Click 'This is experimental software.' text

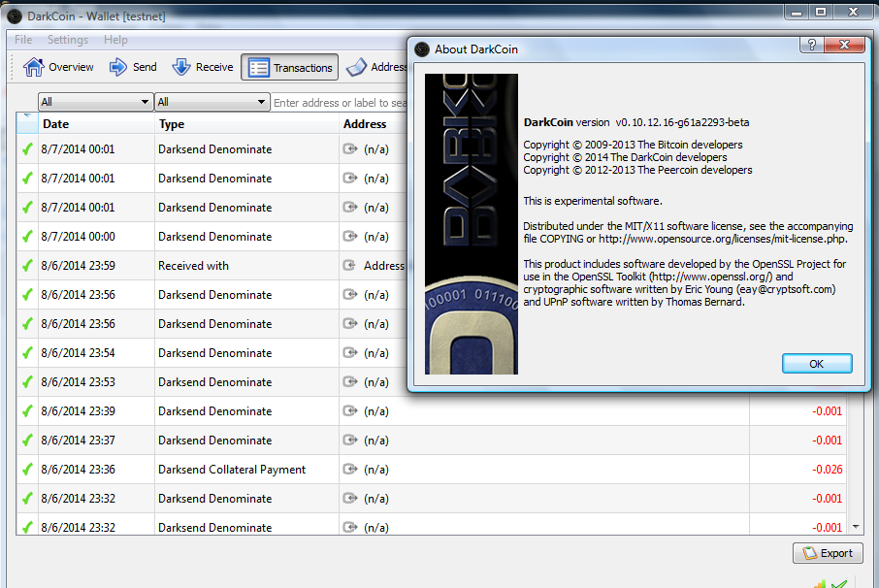[593, 201]
